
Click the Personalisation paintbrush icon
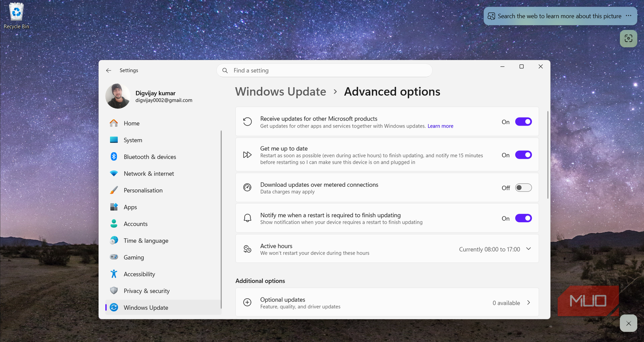pos(114,190)
